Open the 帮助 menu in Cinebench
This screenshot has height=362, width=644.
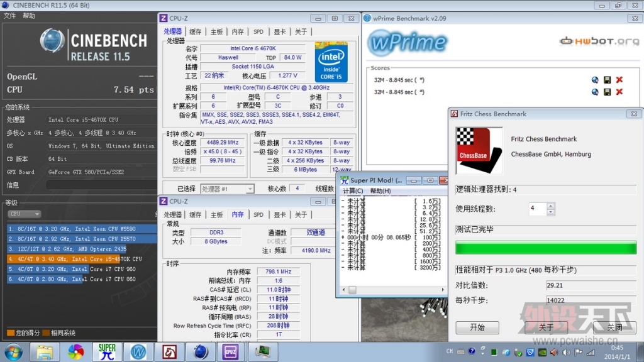29,16
